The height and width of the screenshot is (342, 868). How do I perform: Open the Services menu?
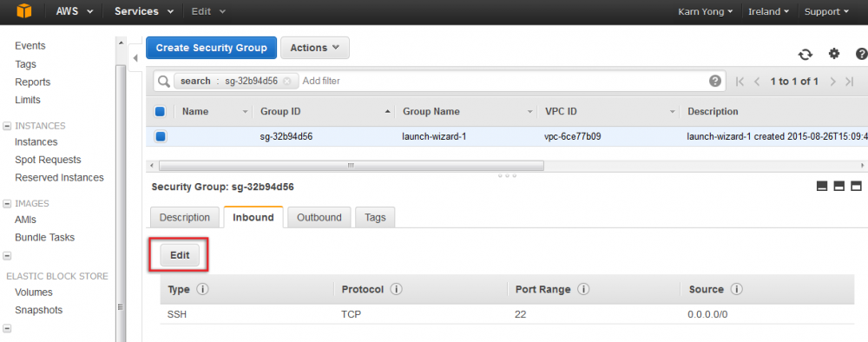[x=144, y=11]
